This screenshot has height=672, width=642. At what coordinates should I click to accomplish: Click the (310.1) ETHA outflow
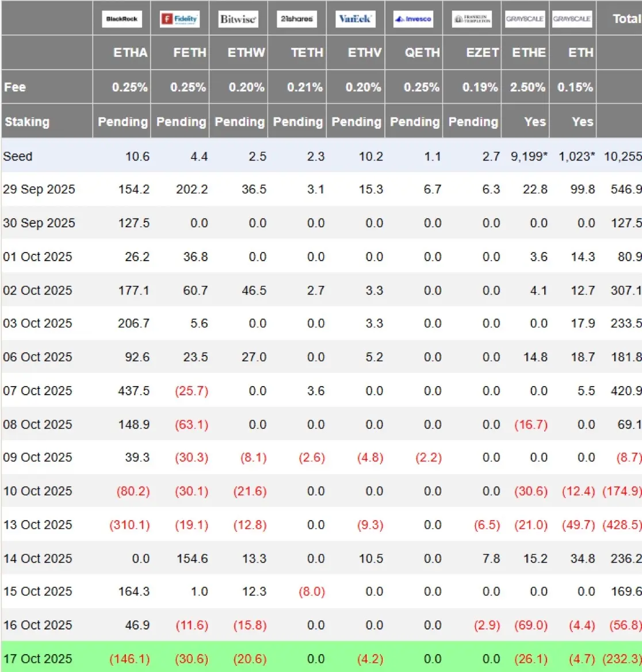130,525
